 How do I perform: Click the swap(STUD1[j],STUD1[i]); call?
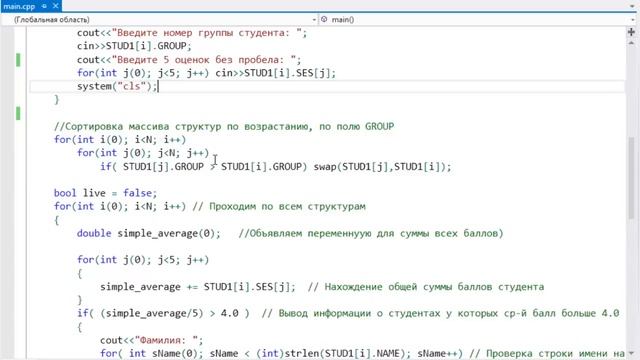pos(382,167)
